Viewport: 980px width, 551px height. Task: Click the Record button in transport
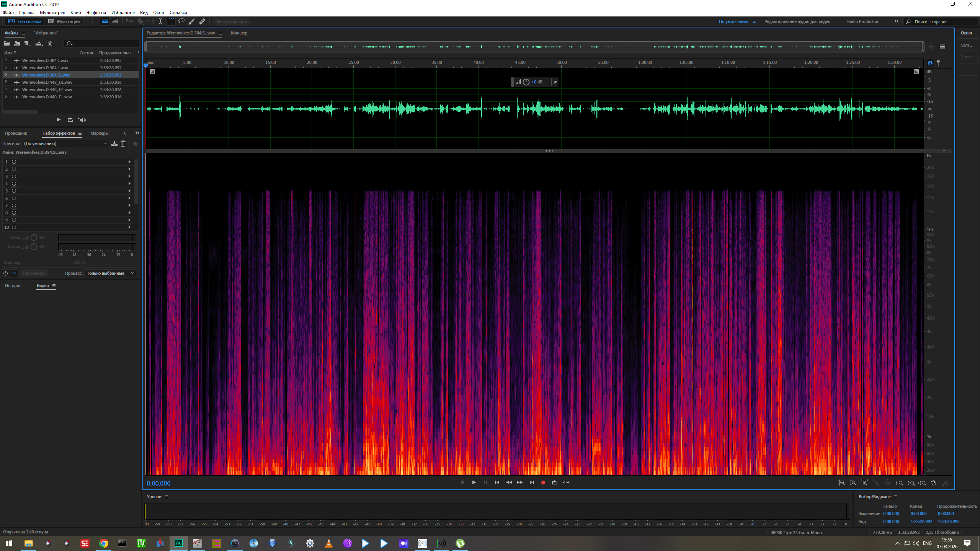pyautogui.click(x=543, y=483)
